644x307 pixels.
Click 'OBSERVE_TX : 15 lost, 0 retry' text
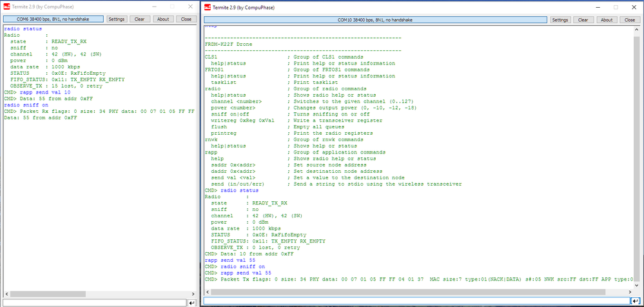[56, 86]
